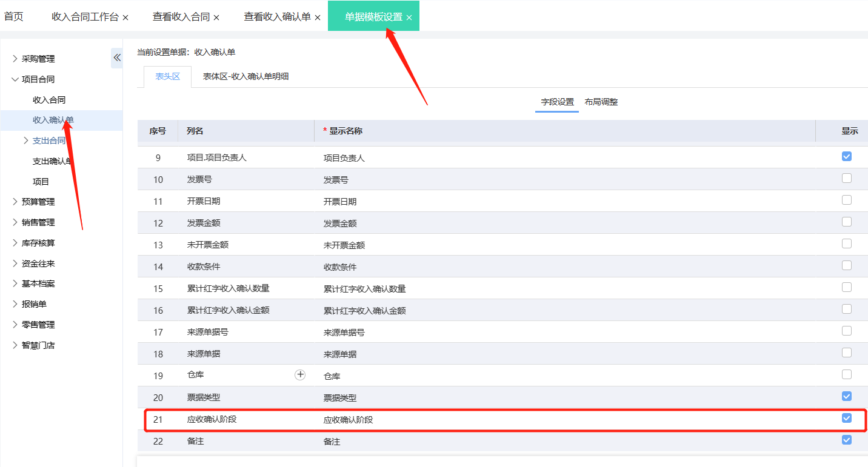Image resolution: width=868 pixels, height=467 pixels.
Task: Expand the 支出合同 submenu
Action: tap(25, 141)
